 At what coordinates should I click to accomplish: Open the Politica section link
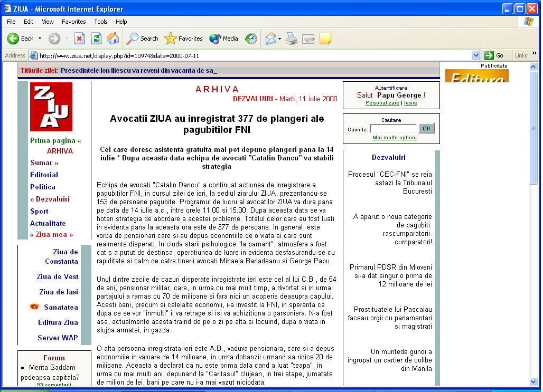(x=43, y=187)
